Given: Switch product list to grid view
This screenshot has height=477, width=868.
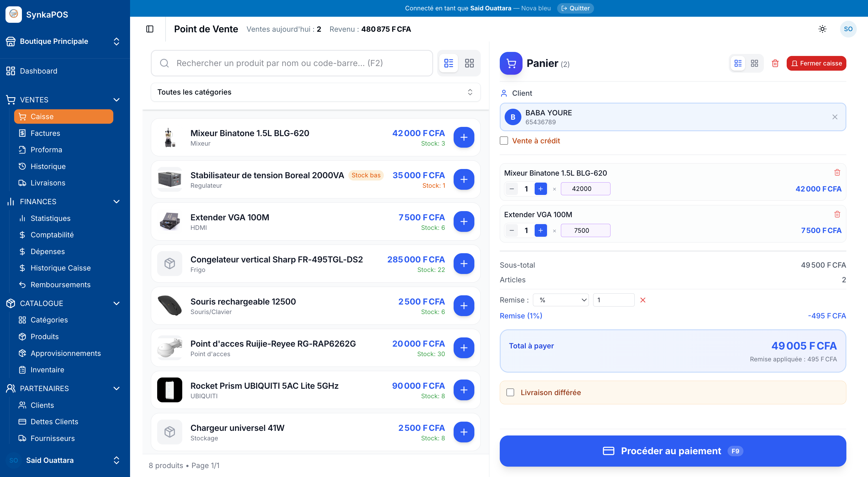Looking at the screenshot, I should point(469,63).
